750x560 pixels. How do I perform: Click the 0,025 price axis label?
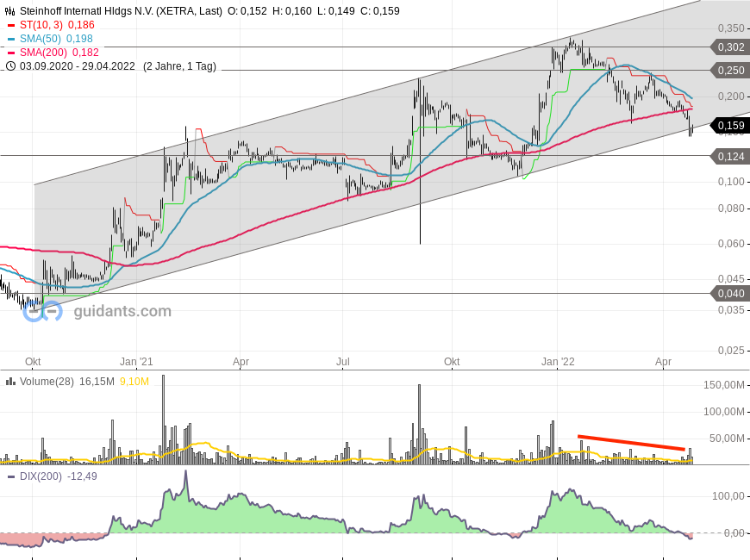(x=731, y=351)
